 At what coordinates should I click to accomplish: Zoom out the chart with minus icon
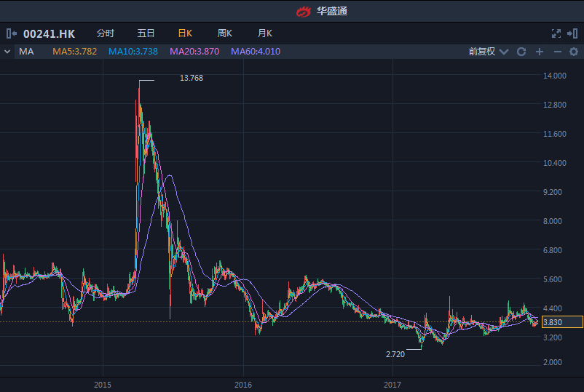click(x=557, y=52)
